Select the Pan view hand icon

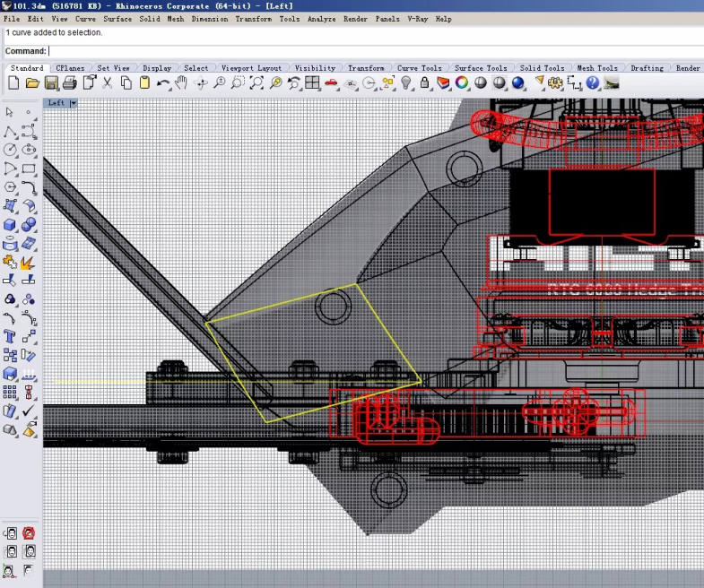[x=182, y=83]
